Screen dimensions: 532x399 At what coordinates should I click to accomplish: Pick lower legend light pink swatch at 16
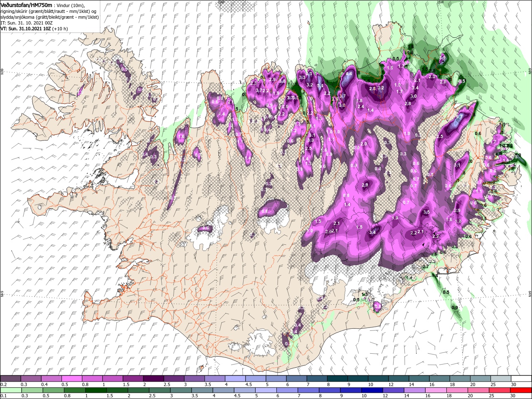(x=436, y=390)
